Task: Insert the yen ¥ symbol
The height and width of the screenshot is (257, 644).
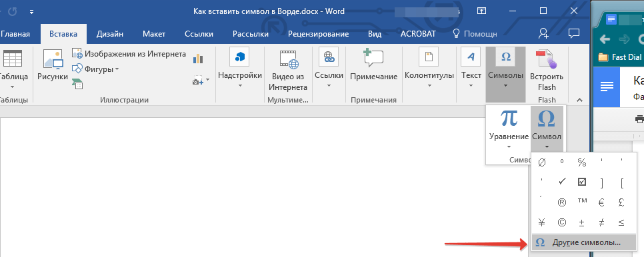Action: [542, 222]
